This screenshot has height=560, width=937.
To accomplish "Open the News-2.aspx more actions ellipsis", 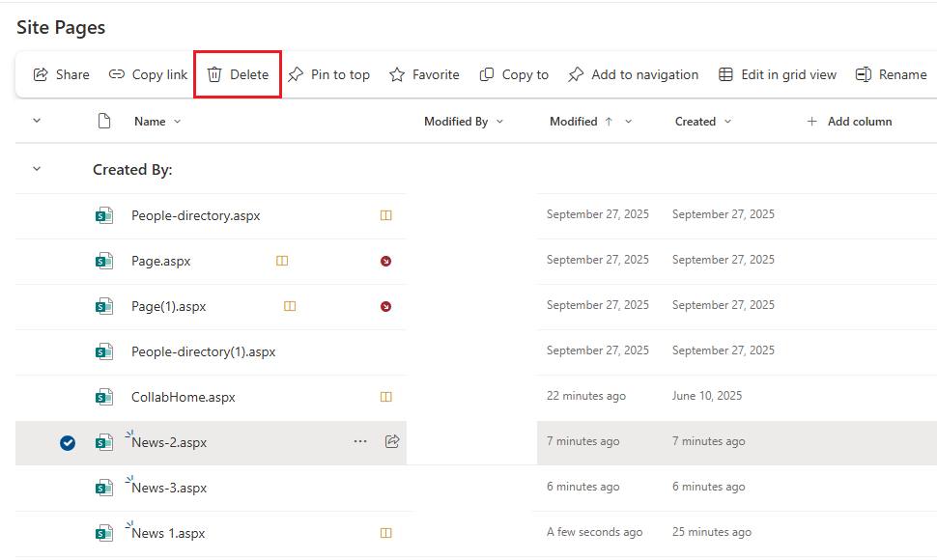I will 360,442.
